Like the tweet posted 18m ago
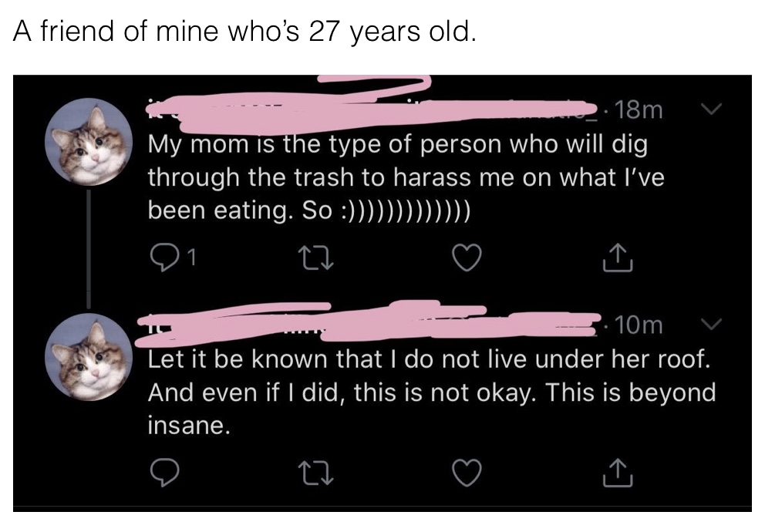The image size is (765, 532). 467,257
